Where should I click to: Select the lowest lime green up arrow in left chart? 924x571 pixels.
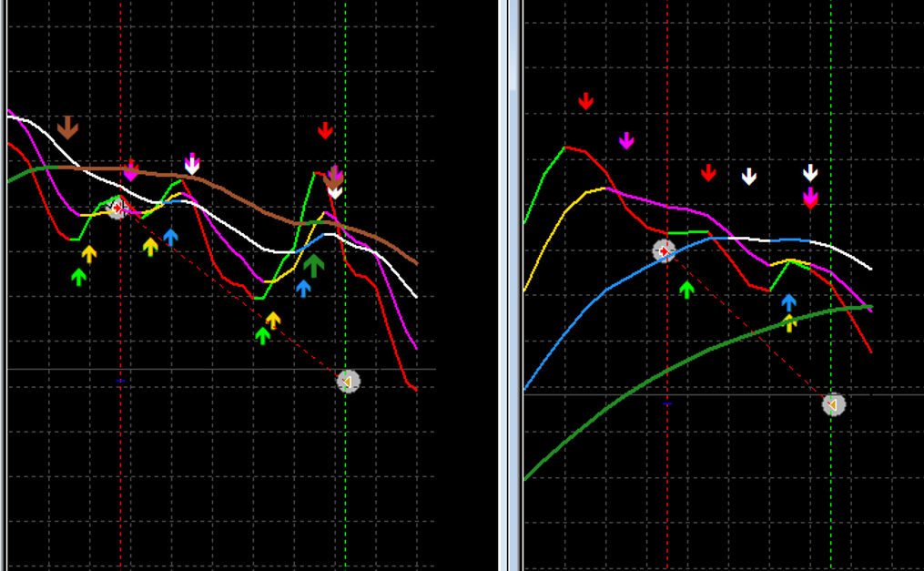(x=262, y=336)
